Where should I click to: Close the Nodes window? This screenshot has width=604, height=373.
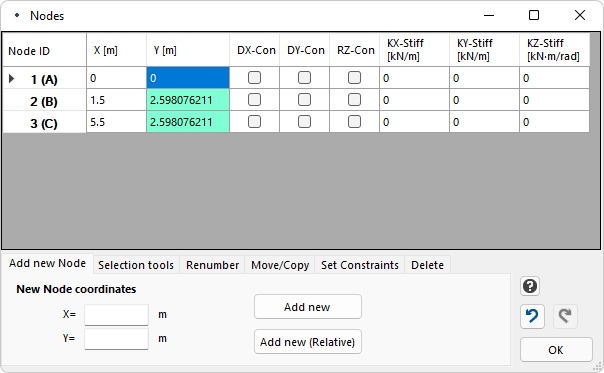[580, 15]
